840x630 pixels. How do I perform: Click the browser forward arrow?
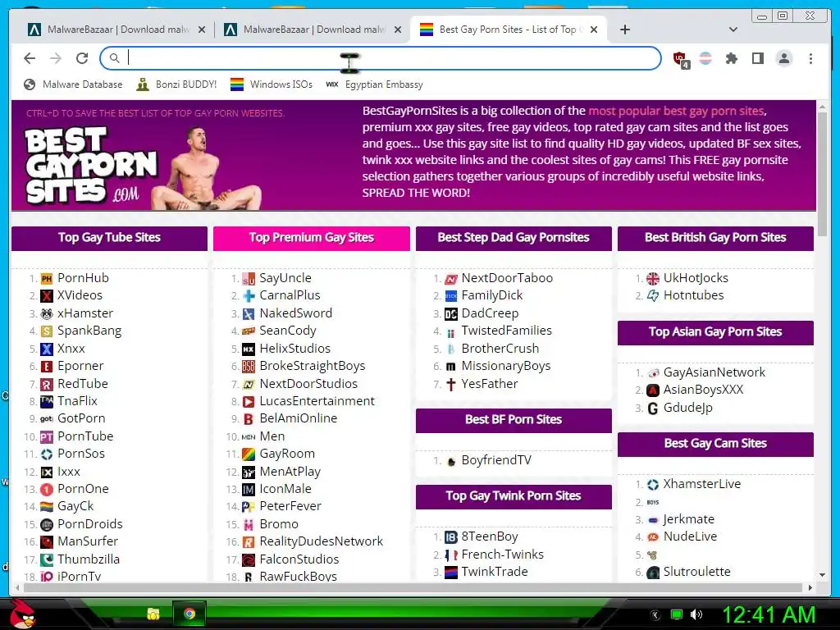[56, 58]
